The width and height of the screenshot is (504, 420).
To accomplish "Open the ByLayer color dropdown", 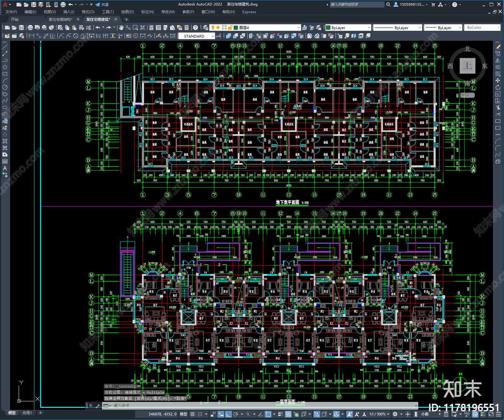I will coord(348,28).
